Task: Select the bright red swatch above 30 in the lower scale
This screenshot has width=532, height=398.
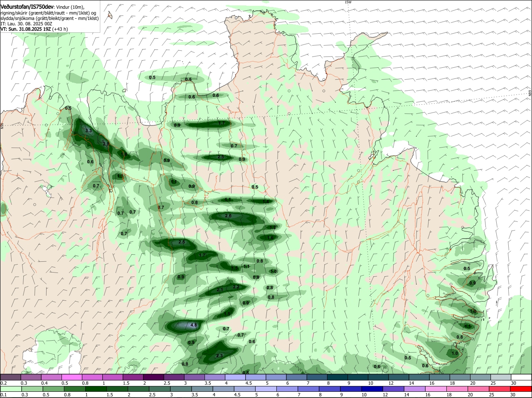Action: [521, 388]
